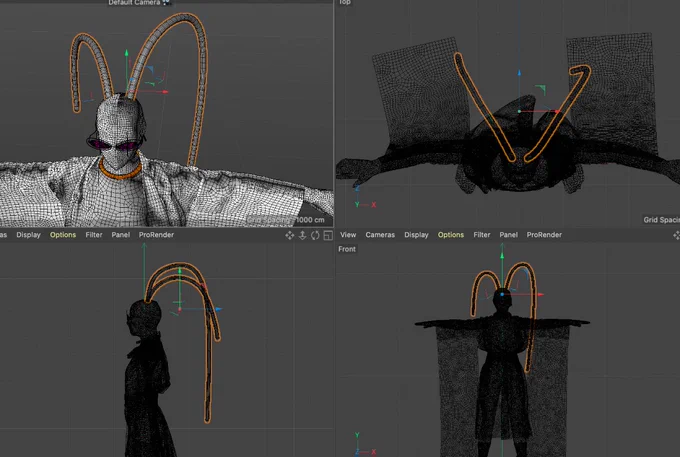
Task: Grab the red X-axis arrow in the perspective viewport
Action: (165, 92)
